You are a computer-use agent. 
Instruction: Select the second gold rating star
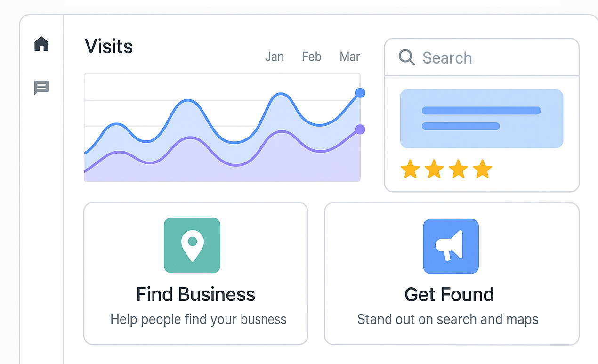(x=434, y=169)
